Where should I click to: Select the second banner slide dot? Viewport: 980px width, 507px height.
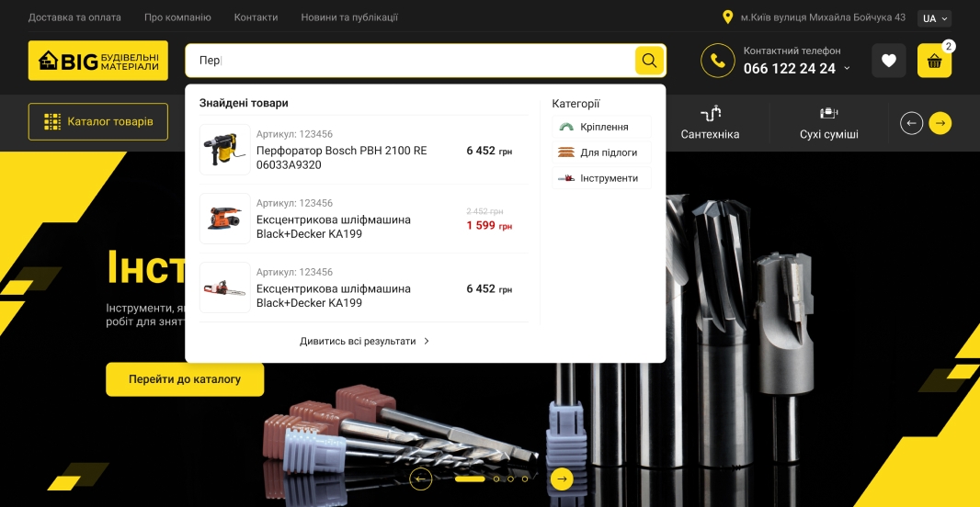(496, 479)
